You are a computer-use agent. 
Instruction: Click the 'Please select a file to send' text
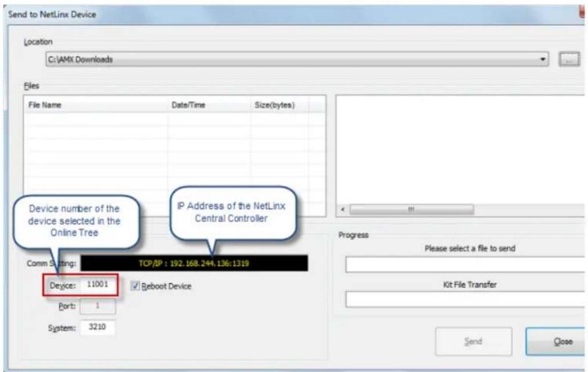pyautogui.click(x=470, y=248)
